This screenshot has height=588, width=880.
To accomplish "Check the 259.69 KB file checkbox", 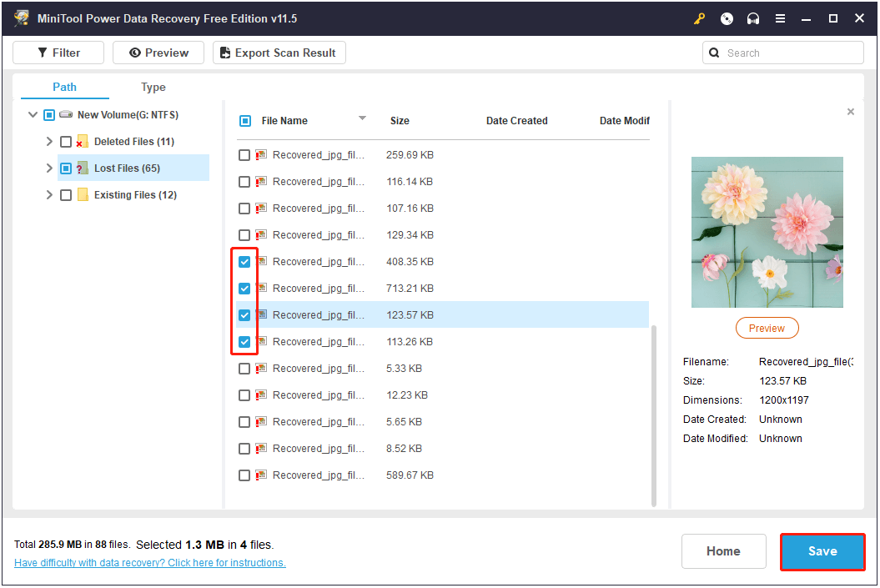I will click(x=244, y=155).
